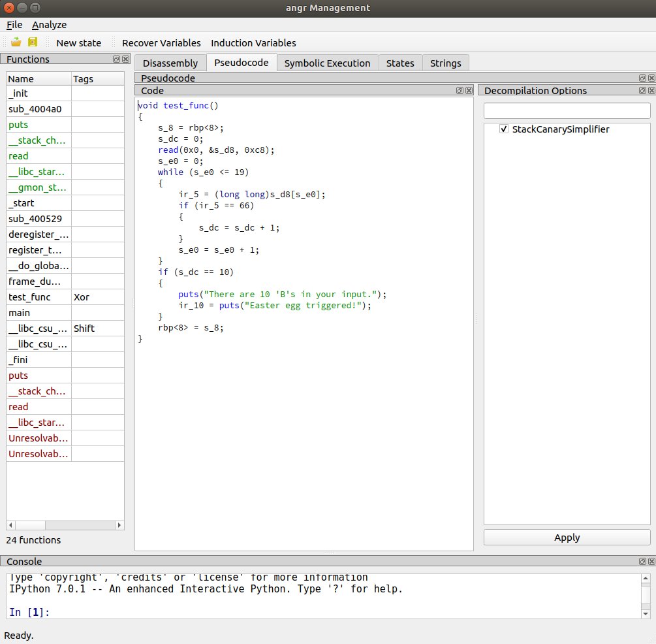The height and width of the screenshot is (644, 656).
Task: Select sub_4004a0 in the functions list
Action: coord(65,109)
